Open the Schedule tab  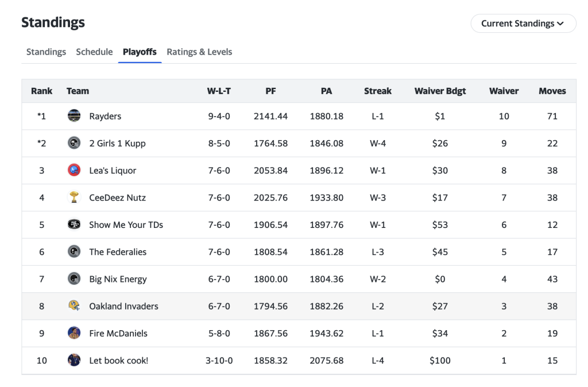94,52
